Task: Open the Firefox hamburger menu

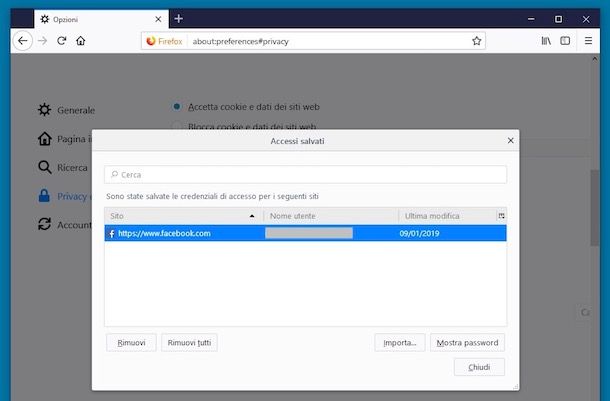Action: (588, 41)
